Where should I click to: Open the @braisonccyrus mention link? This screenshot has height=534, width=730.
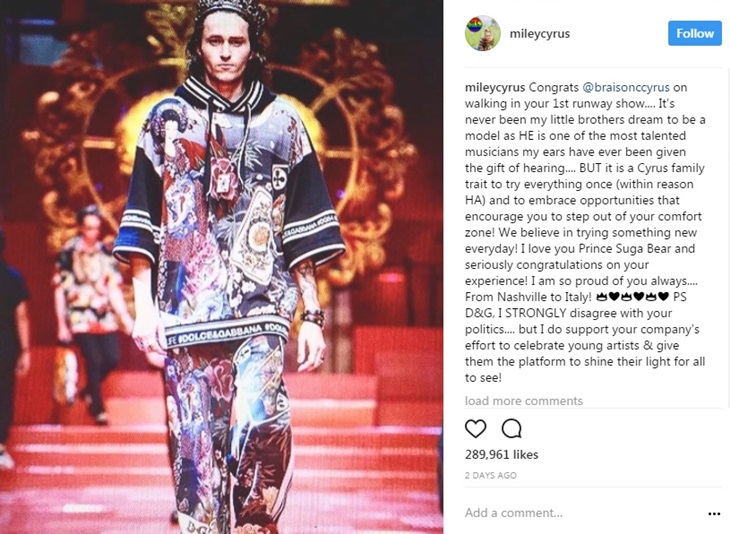[x=626, y=87]
